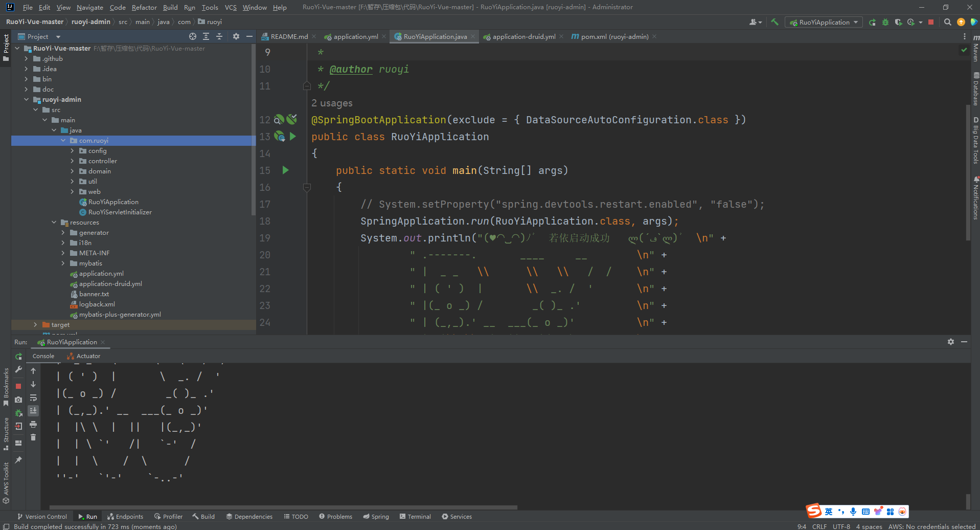Click the console up arrow icon
Viewport: 980px width, 530px height.
click(33, 371)
